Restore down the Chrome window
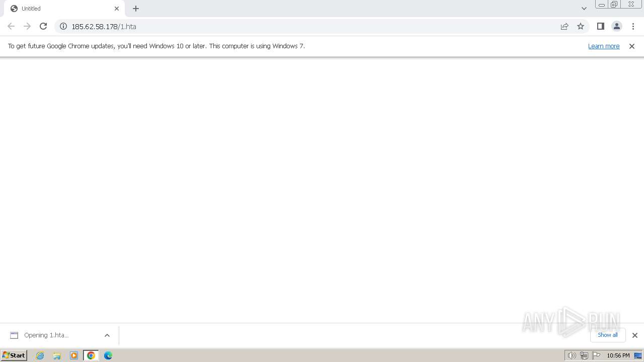The height and width of the screenshot is (362, 644). pos(614,5)
